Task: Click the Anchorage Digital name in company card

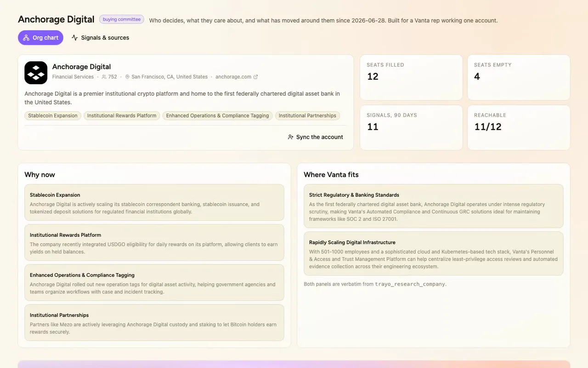Action: click(81, 67)
